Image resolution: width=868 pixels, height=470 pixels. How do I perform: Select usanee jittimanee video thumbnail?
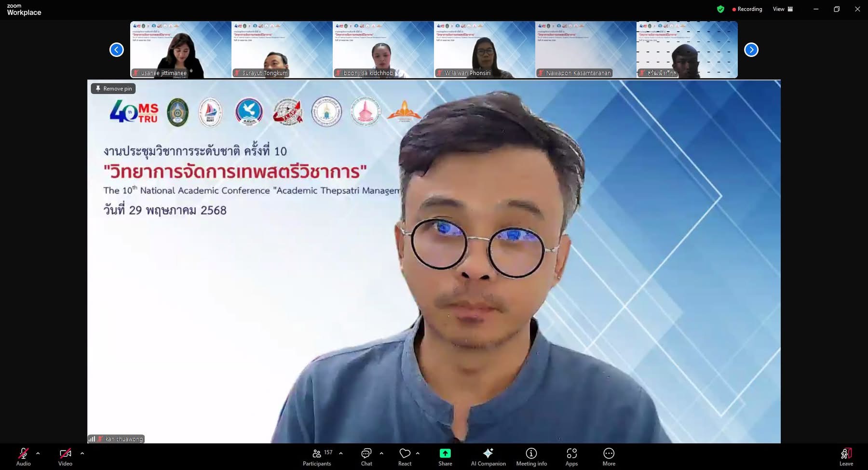[180, 49]
